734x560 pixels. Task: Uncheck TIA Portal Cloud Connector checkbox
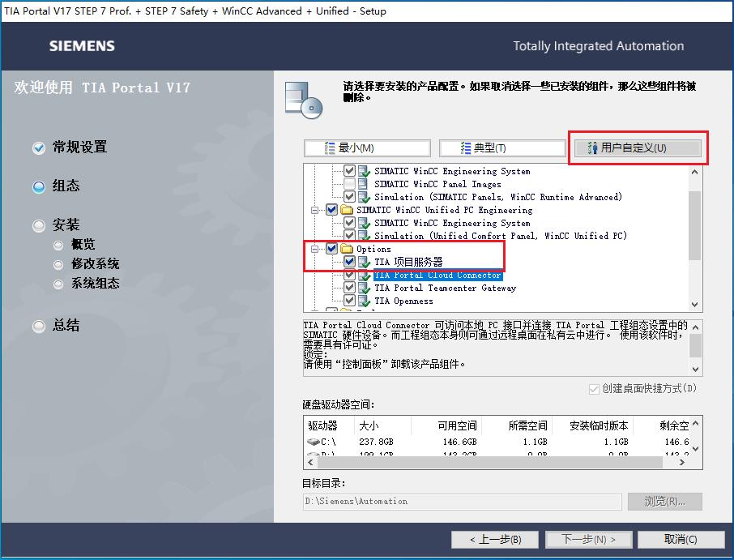coord(349,275)
